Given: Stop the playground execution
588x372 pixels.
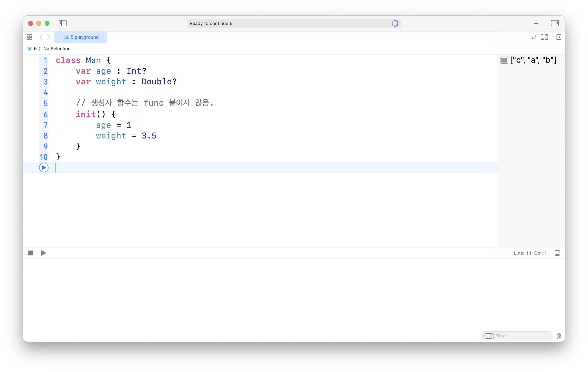Looking at the screenshot, I should pos(31,253).
